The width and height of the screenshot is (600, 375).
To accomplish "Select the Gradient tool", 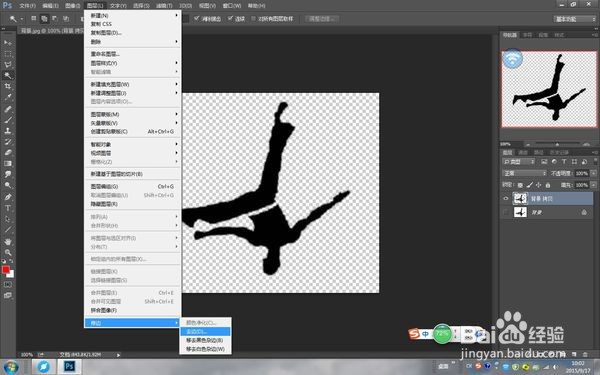I will [8, 163].
